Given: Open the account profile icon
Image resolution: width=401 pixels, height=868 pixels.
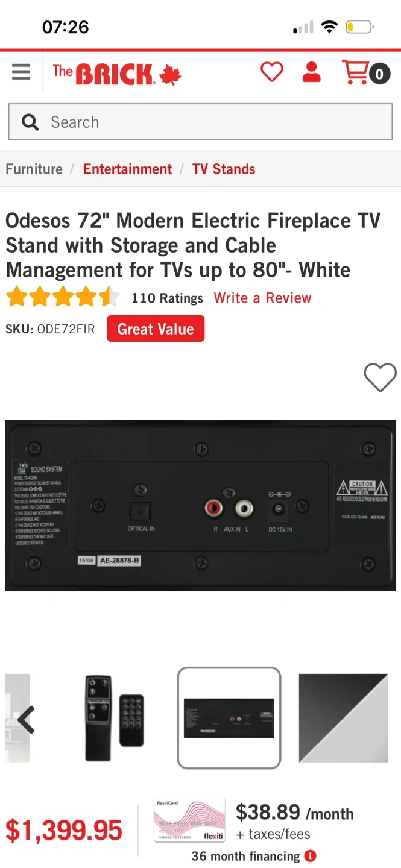Looking at the screenshot, I should click(311, 72).
